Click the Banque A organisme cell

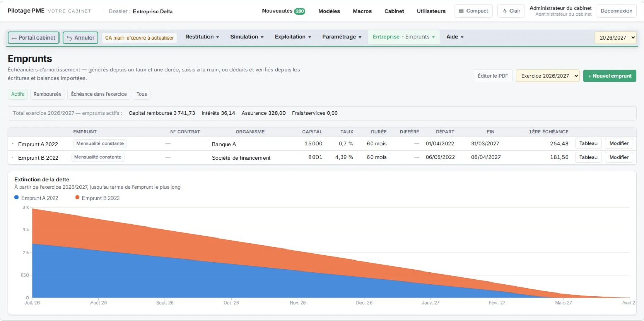[224, 144]
